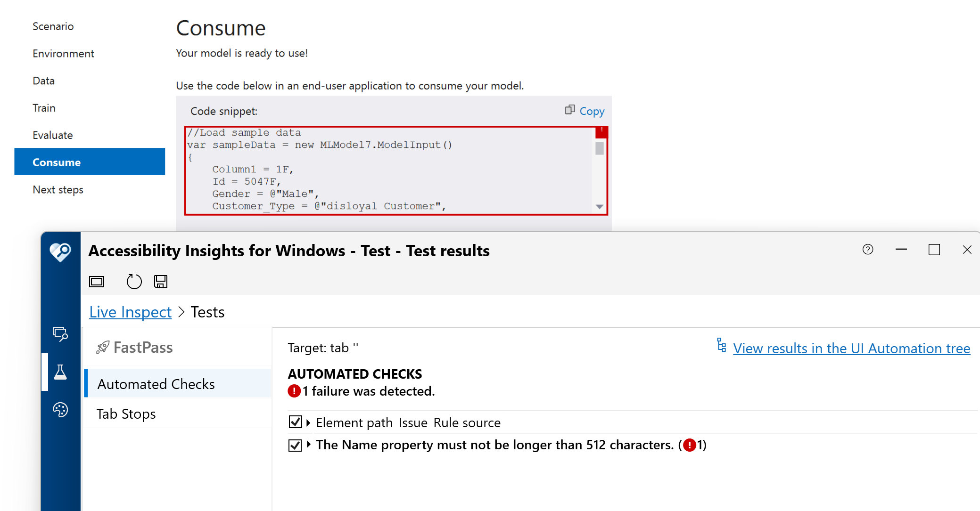Toggle selection of all automated check failures
The width and height of the screenshot is (980, 511).
tap(295, 422)
